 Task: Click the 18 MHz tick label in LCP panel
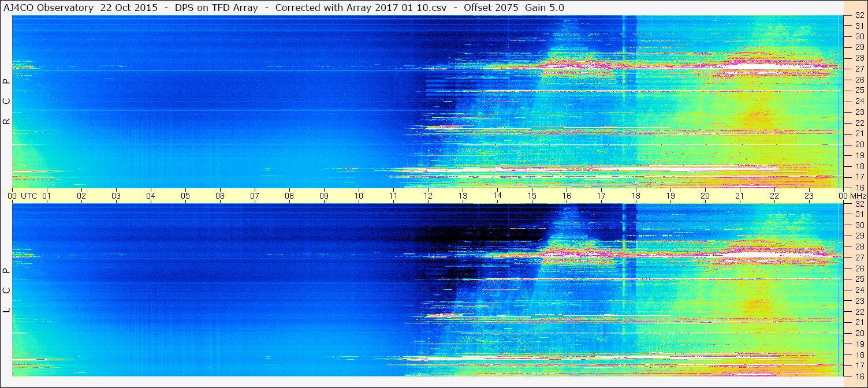[x=859, y=355]
